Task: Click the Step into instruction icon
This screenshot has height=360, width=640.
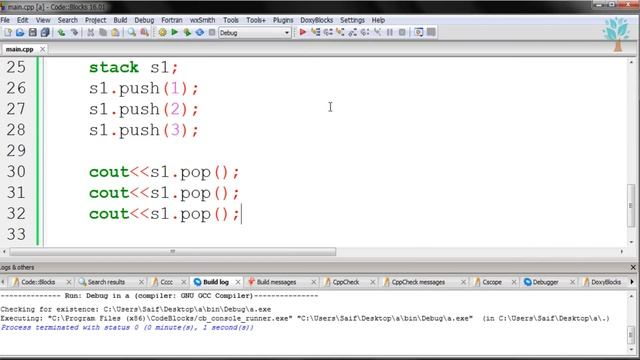Action: pyautogui.click(x=378, y=32)
